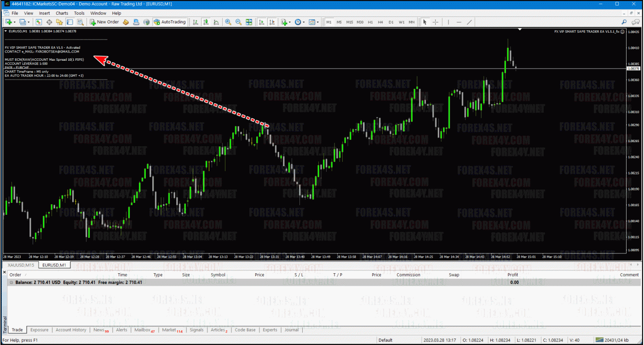The height and width of the screenshot is (345, 644).
Task: Open the search magnifier icon
Action: 624,22
